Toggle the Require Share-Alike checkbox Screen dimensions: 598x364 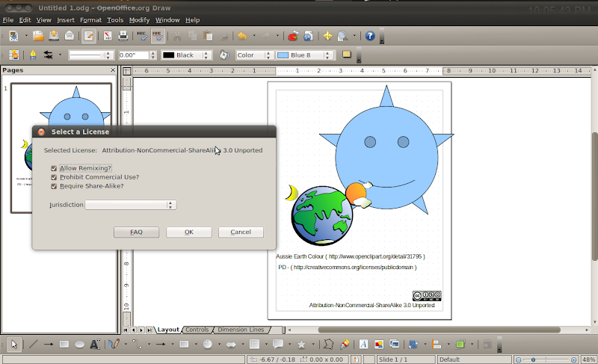click(x=54, y=186)
